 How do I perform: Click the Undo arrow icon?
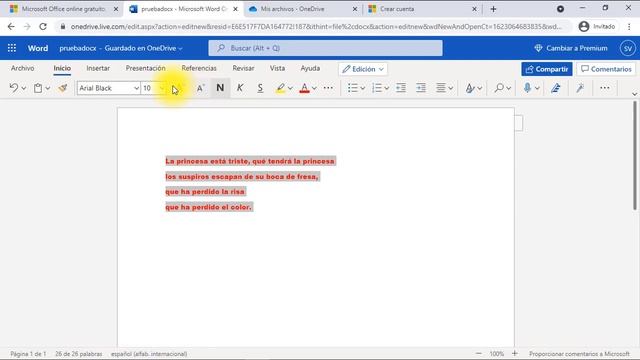[x=13, y=88]
